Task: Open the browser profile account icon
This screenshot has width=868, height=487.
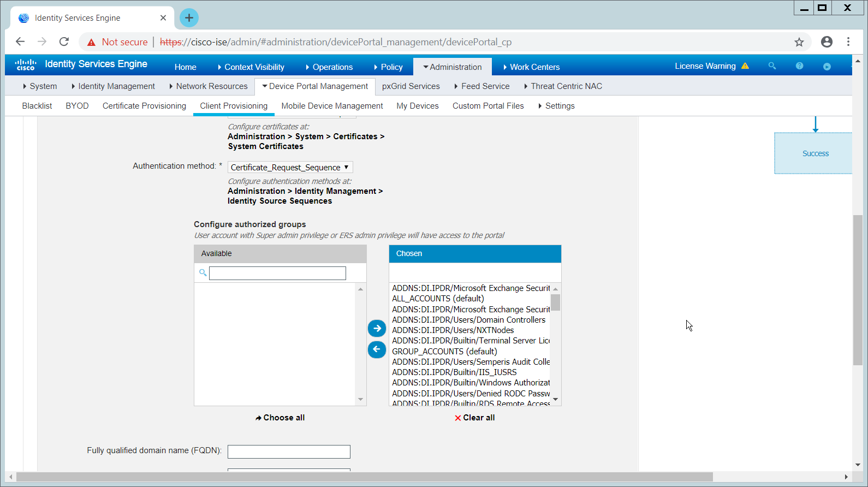Action: tap(827, 42)
